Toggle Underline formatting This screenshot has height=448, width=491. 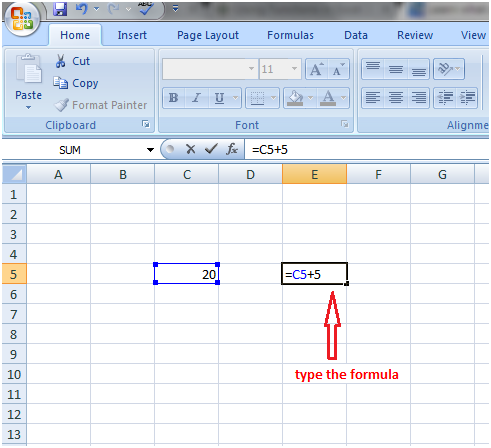point(219,98)
